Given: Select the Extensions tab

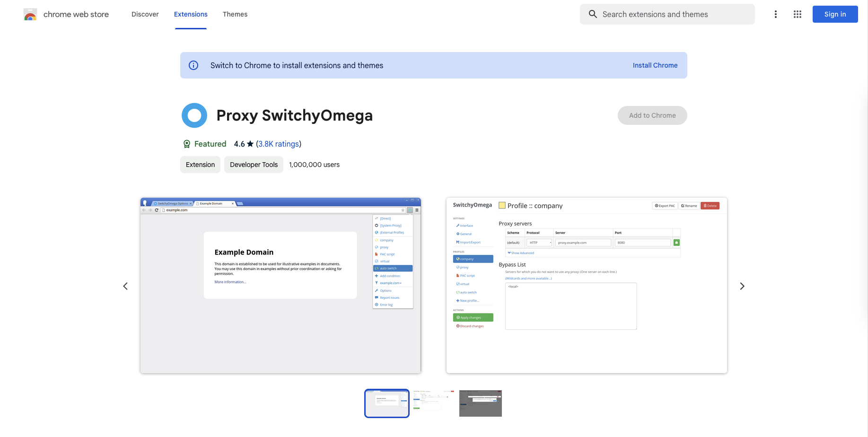Looking at the screenshot, I should [191, 14].
